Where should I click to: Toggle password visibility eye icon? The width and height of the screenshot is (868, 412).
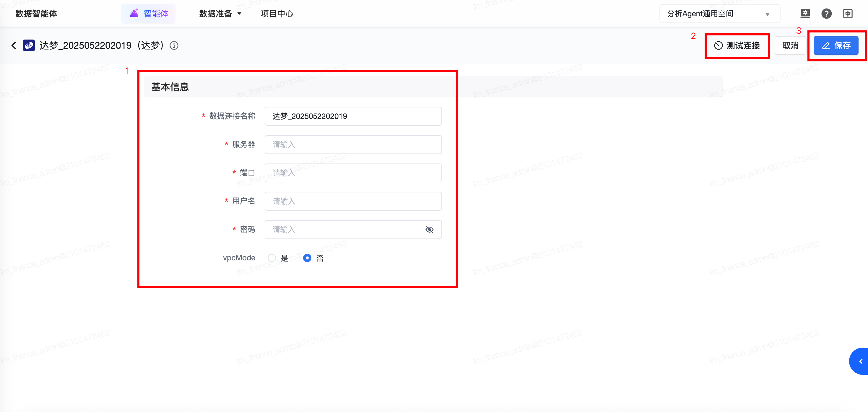(429, 230)
